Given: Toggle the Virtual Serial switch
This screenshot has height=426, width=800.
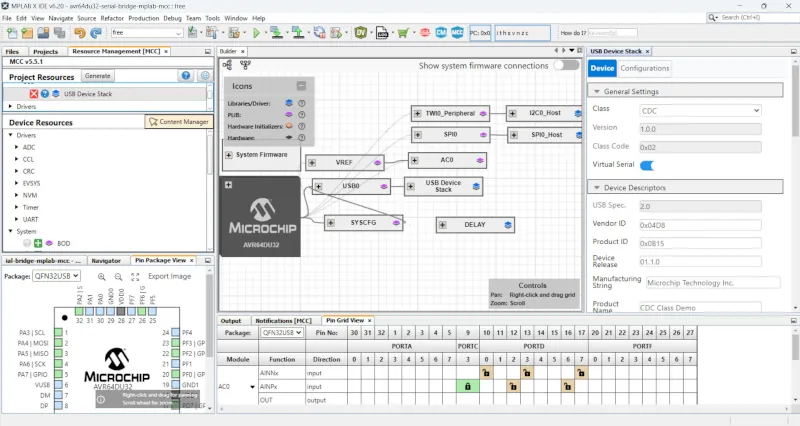Looking at the screenshot, I should (647, 165).
